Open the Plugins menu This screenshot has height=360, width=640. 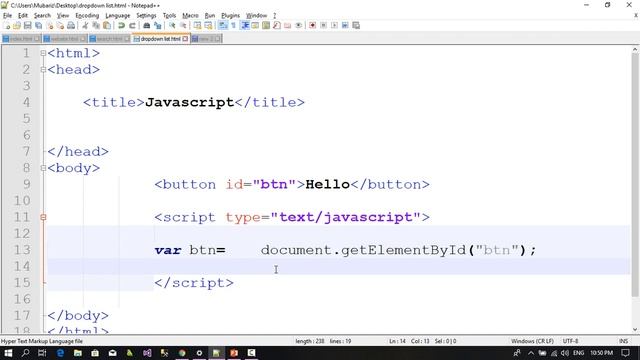(x=230, y=16)
